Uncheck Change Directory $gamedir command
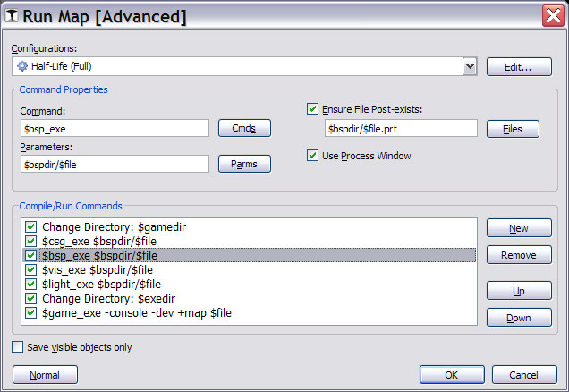This screenshot has width=569, height=392. point(31,227)
